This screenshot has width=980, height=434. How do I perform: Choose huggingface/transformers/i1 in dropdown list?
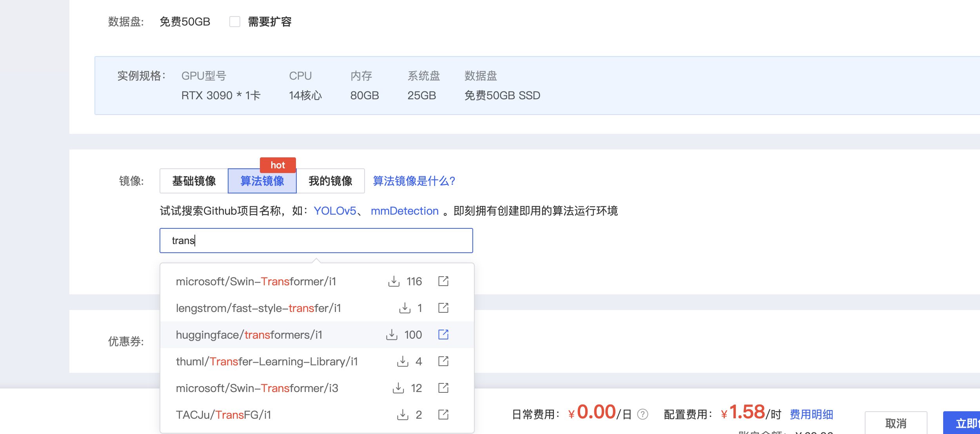point(249,335)
